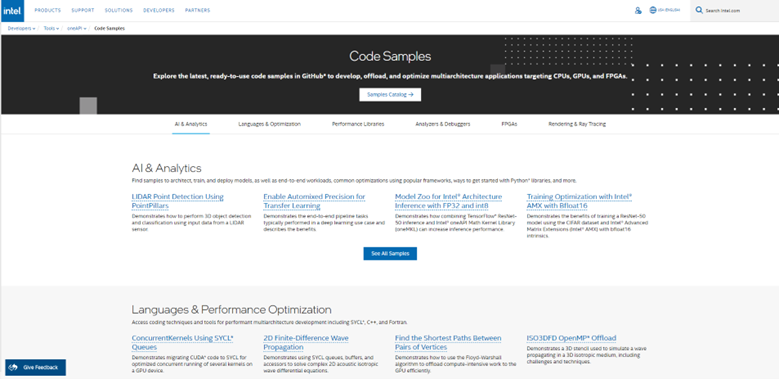The image size is (779, 379).
Task: Click the See All Samples button
Action: point(390,253)
